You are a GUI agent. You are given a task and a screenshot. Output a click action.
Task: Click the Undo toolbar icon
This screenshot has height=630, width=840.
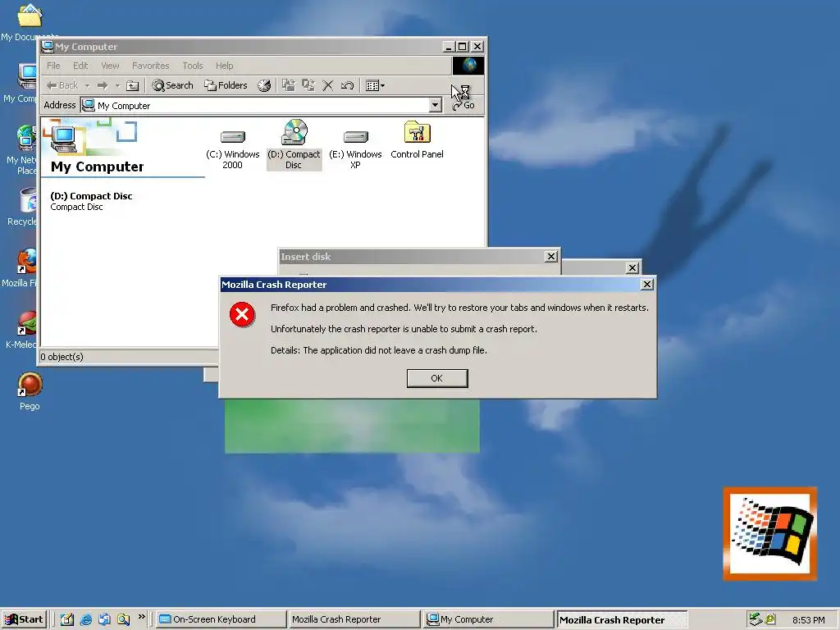pyautogui.click(x=347, y=85)
